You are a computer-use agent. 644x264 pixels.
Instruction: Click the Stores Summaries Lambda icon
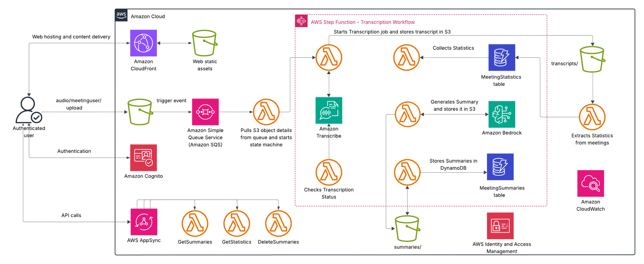[407, 172]
